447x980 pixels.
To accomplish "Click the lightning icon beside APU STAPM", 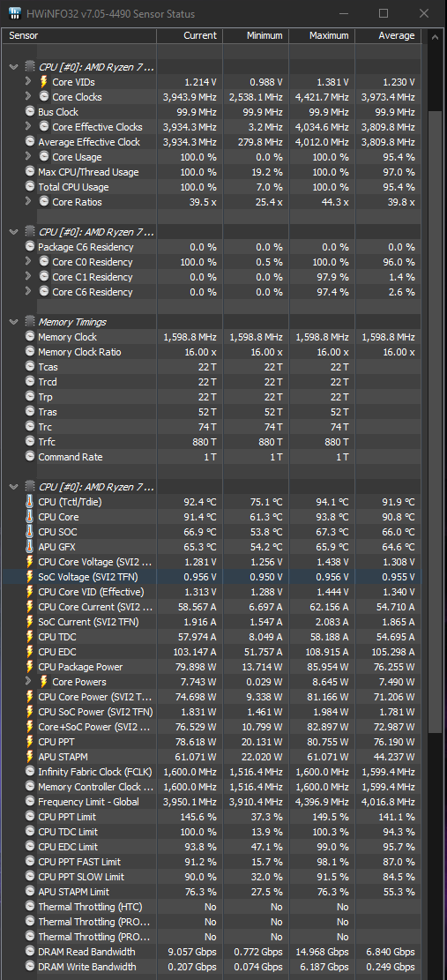I will pos(30,757).
